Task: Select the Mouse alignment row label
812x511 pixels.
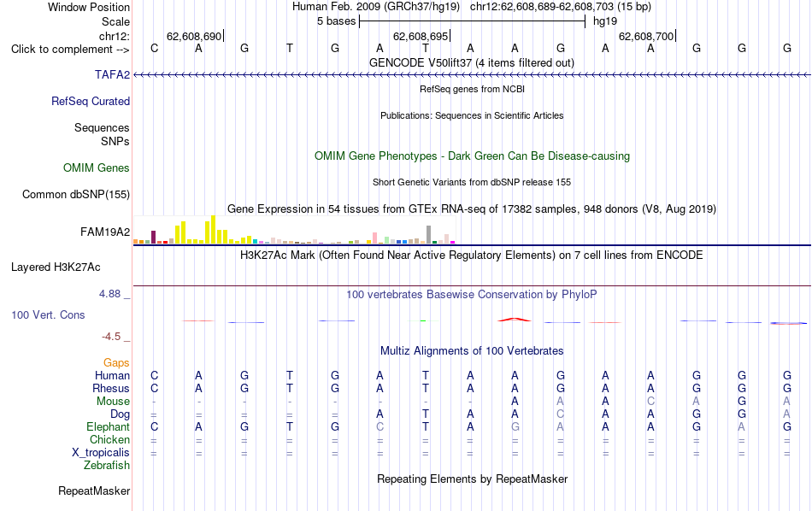Action: coord(114,402)
